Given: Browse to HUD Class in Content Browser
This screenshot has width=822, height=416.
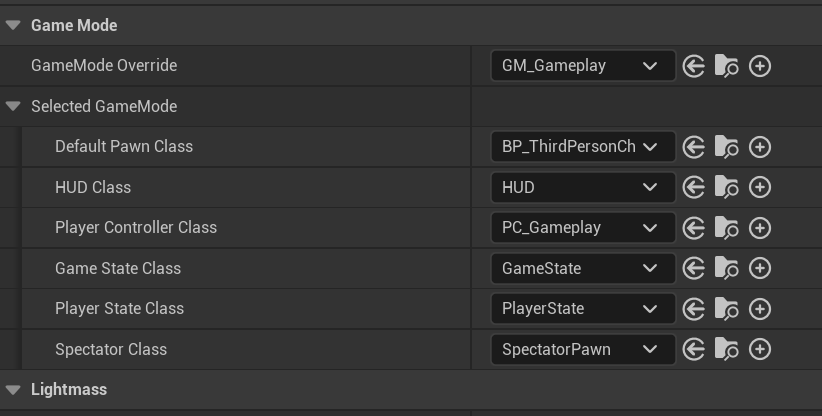Looking at the screenshot, I should [727, 187].
